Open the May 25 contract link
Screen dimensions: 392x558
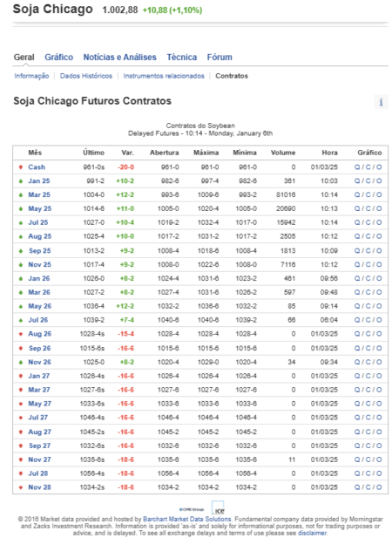pos(40,209)
